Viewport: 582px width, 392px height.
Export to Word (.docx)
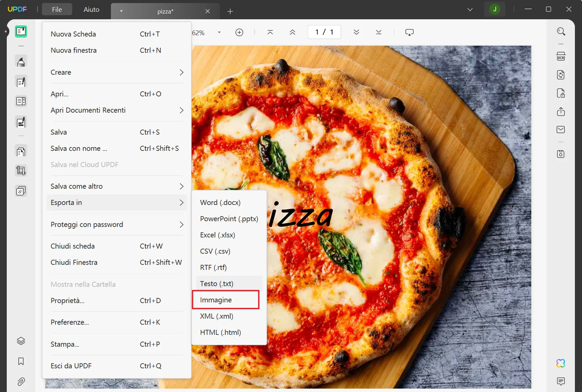(x=229, y=203)
